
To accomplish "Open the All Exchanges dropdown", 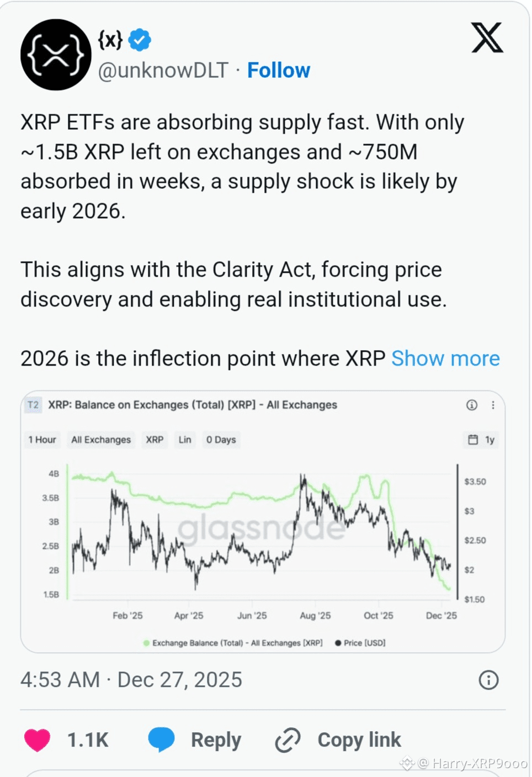I will (x=101, y=440).
